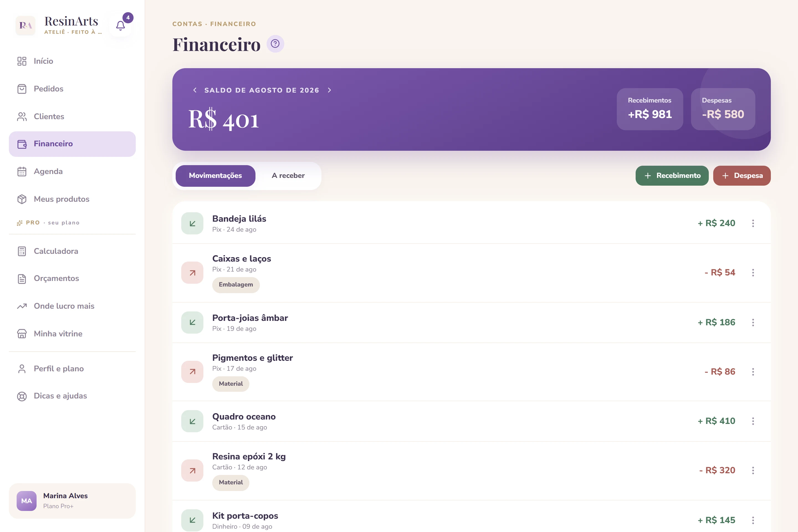This screenshot has height=532, width=798.
Task: Go to previous month balance
Action: click(x=195, y=90)
